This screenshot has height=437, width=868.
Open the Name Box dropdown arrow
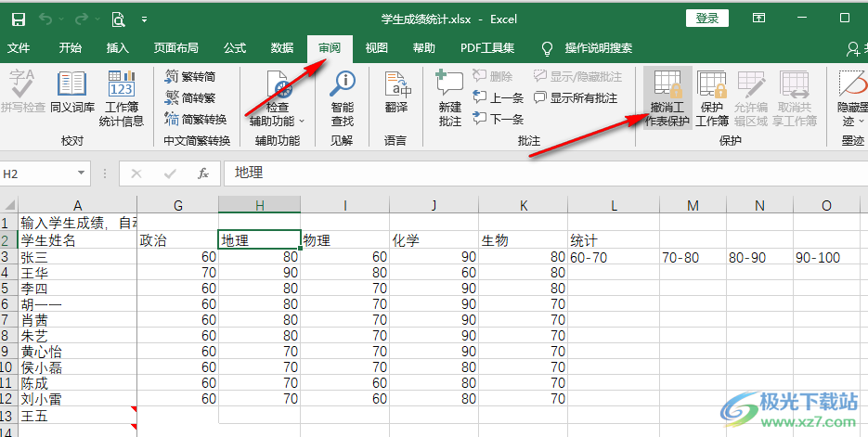(82, 174)
